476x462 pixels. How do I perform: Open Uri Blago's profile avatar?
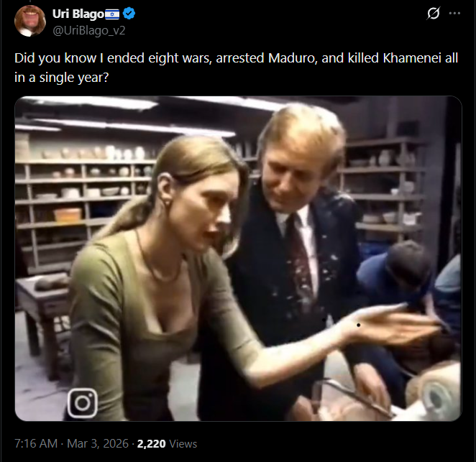pyautogui.click(x=30, y=21)
